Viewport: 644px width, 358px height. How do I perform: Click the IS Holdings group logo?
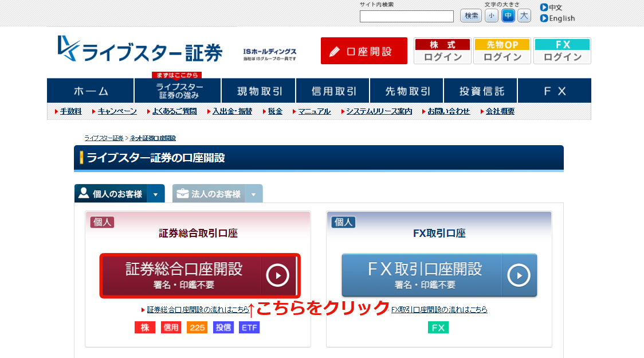click(x=269, y=54)
